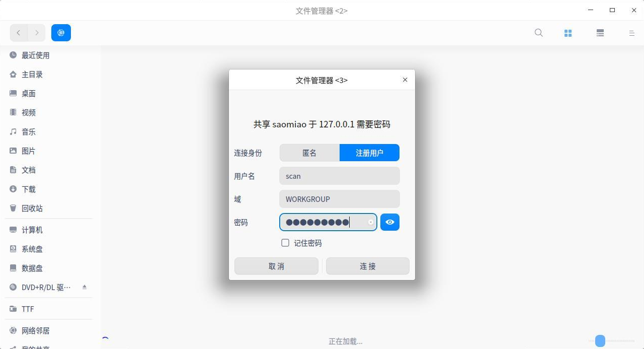Select 注册用户 connection identity
The width and height of the screenshot is (644, 349).
click(x=370, y=153)
